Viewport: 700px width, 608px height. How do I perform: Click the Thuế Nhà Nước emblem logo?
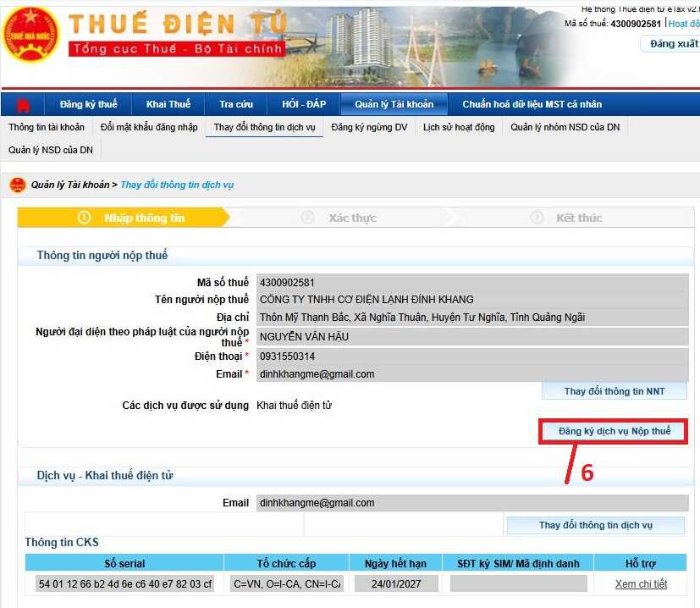30,35
